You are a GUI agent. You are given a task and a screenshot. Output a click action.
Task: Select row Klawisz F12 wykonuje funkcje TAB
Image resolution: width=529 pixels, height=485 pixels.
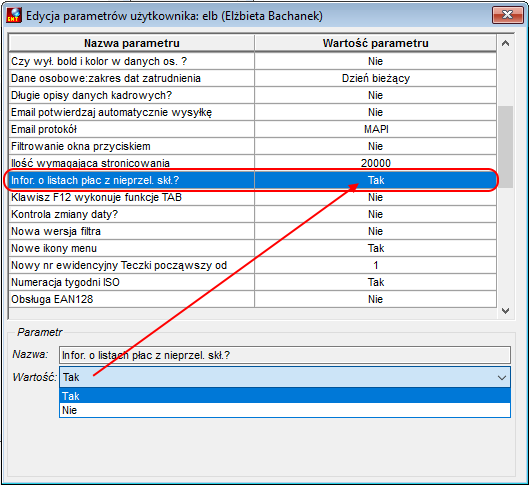[x=253, y=197]
